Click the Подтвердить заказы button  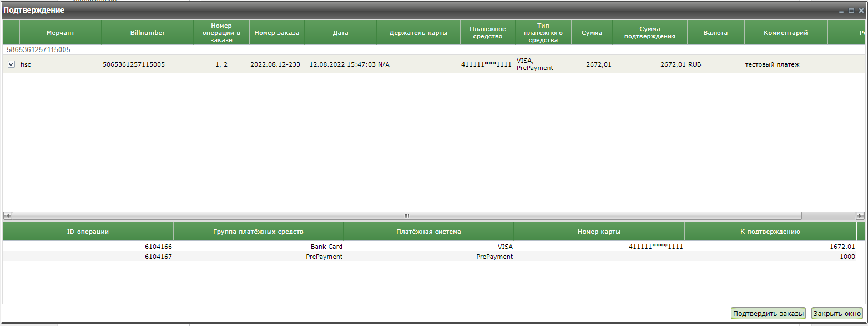(768, 314)
